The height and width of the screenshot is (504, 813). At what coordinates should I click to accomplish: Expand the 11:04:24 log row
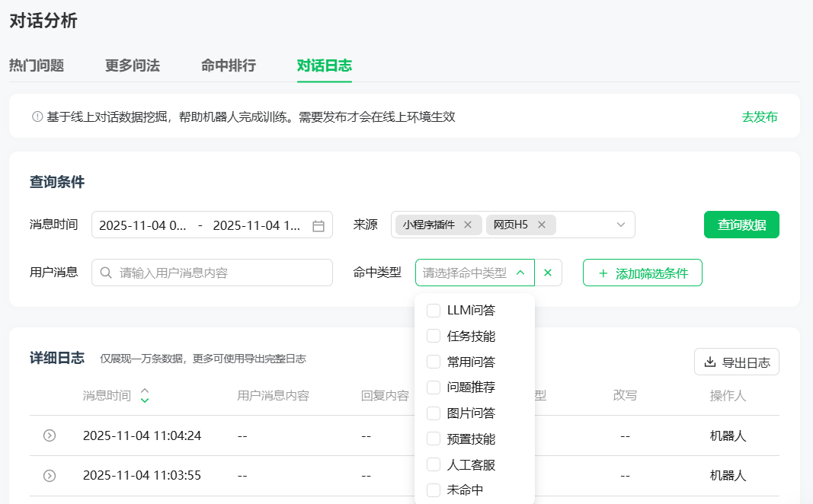[50, 435]
